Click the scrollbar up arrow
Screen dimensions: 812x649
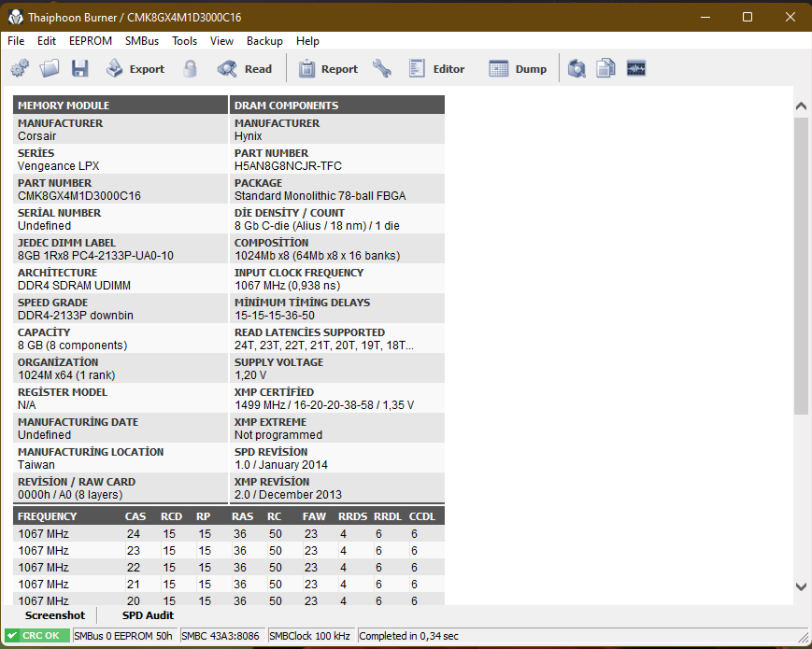coord(801,106)
